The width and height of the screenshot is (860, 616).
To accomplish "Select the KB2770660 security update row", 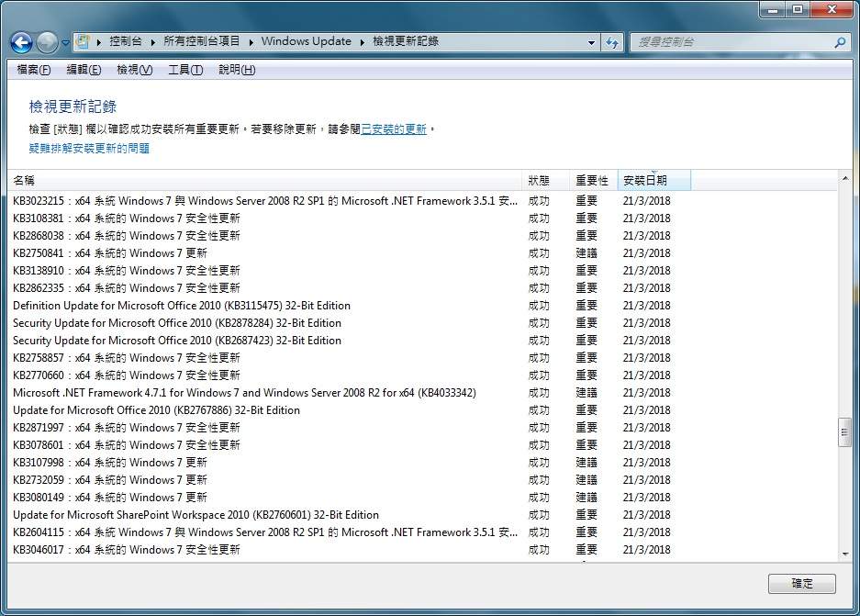I will 422,375.
